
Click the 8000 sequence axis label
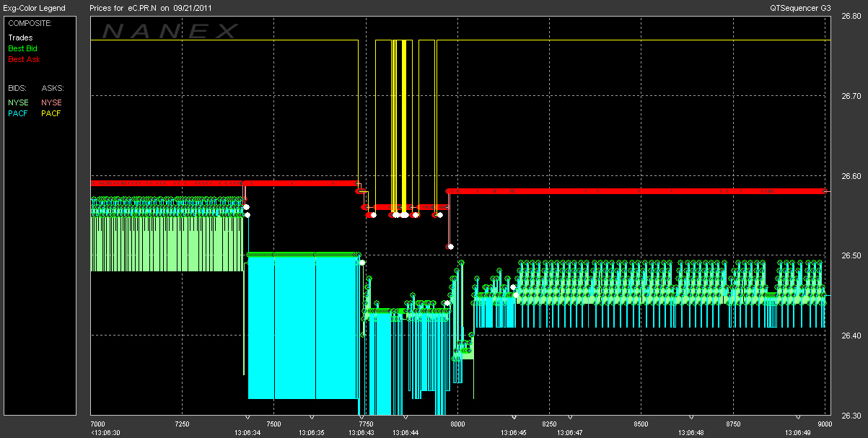[457, 424]
